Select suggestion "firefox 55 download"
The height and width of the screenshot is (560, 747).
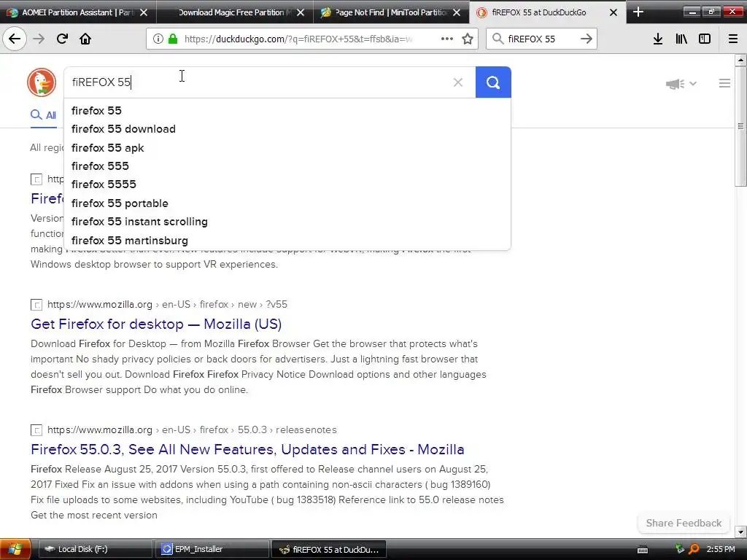[287, 129]
